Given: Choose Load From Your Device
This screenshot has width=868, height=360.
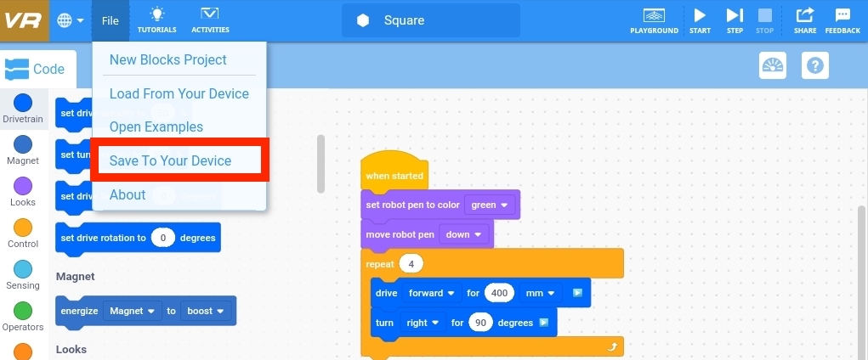Looking at the screenshot, I should pyautogui.click(x=179, y=93).
